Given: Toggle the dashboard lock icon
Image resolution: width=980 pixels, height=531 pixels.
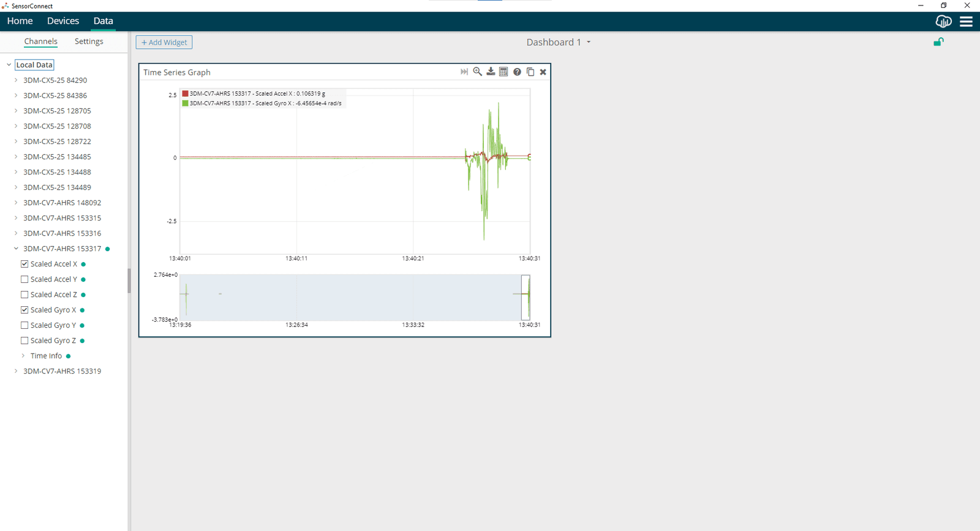Looking at the screenshot, I should [938, 42].
